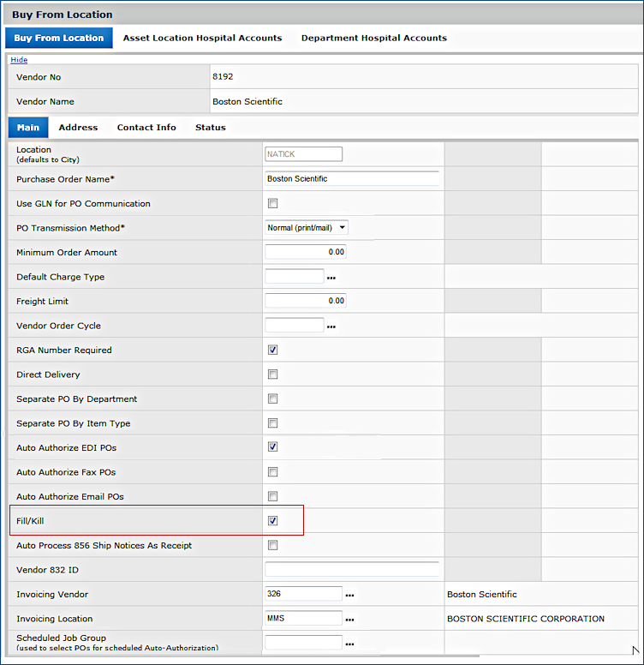Uncheck the Fill/Kill checkbox
The image size is (644, 665).
point(272,521)
